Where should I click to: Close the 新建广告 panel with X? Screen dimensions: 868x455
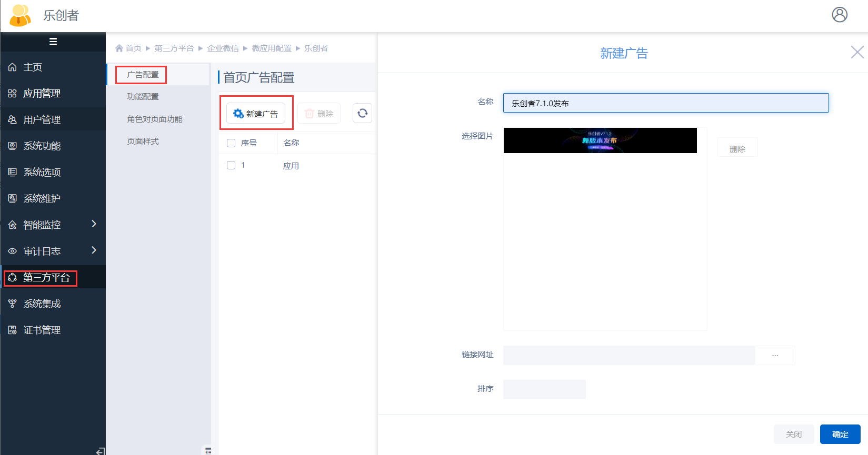(x=857, y=52)
